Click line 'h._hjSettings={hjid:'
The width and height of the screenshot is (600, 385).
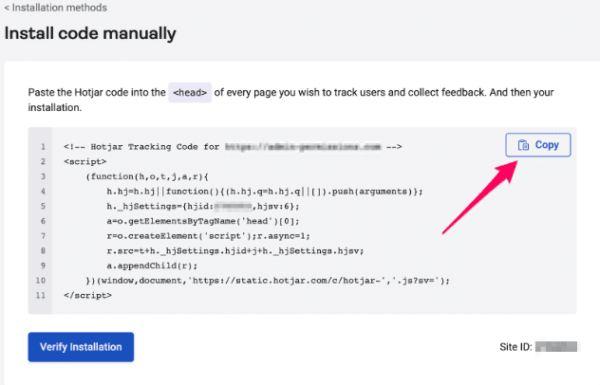click(x=203, y=206)
